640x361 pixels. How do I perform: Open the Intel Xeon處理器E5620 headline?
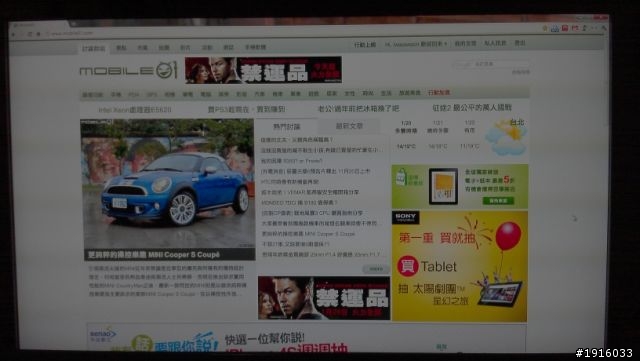[135, 110]
